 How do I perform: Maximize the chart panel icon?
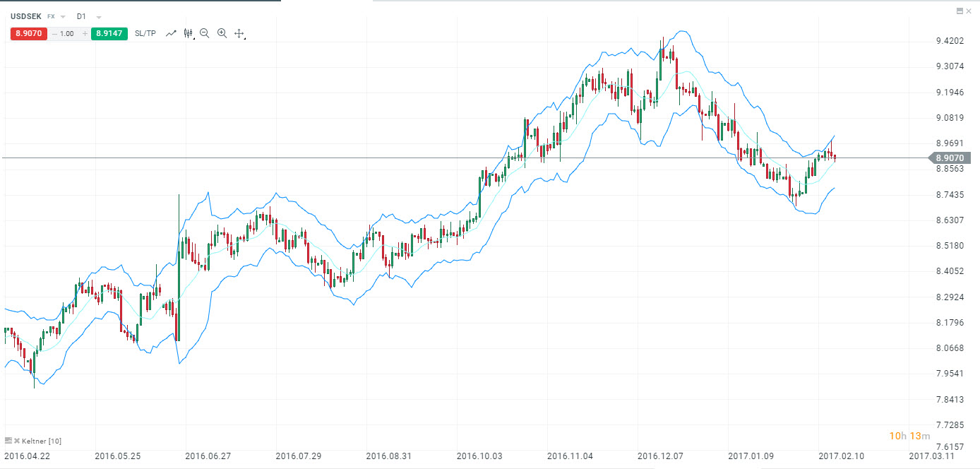(x=960, y=11)
